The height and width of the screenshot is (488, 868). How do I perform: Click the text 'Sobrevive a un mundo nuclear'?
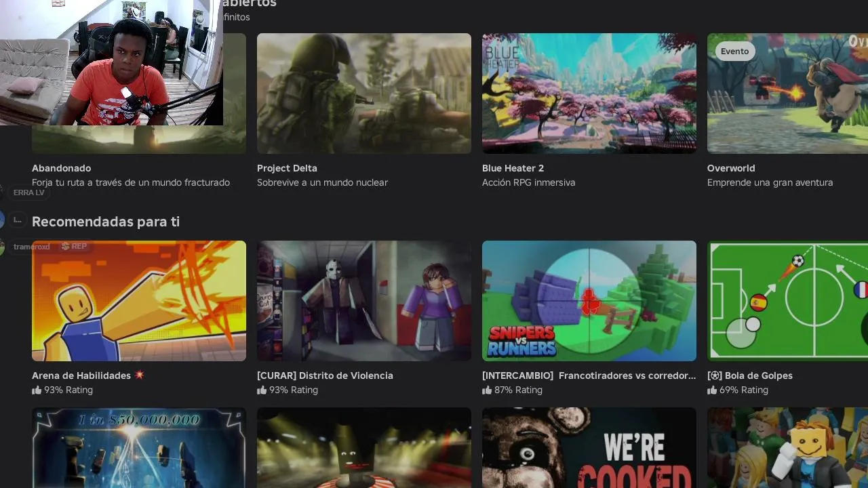pyautogui.click(x=322, y=182)
